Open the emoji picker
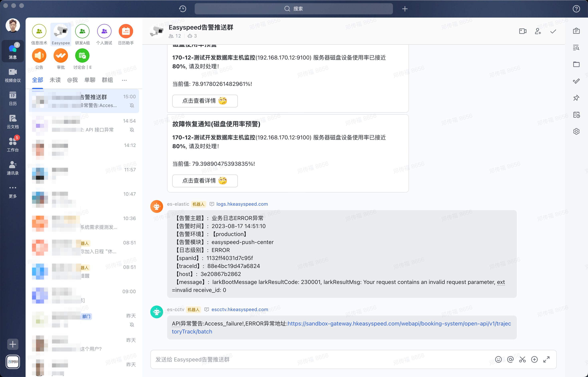This screenshot has height=377, width=588. (x=498, y=359)
